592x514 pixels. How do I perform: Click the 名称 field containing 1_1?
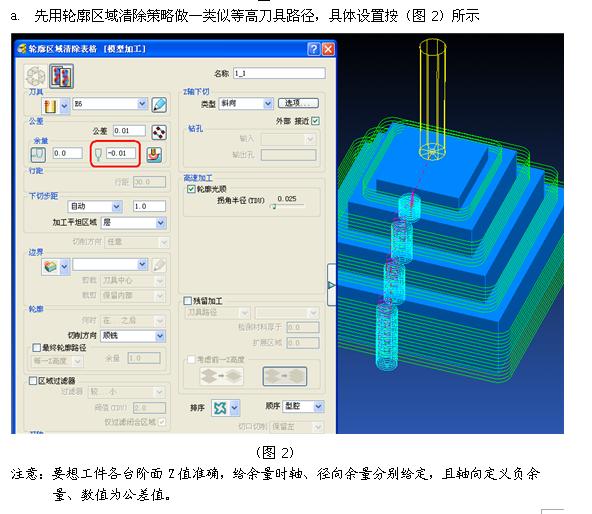pos(279,73)
